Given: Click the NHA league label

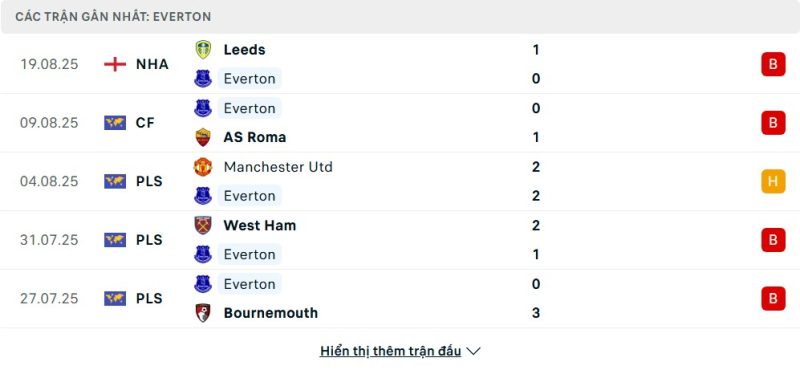Looking at the screenshot, I should 152,64.
